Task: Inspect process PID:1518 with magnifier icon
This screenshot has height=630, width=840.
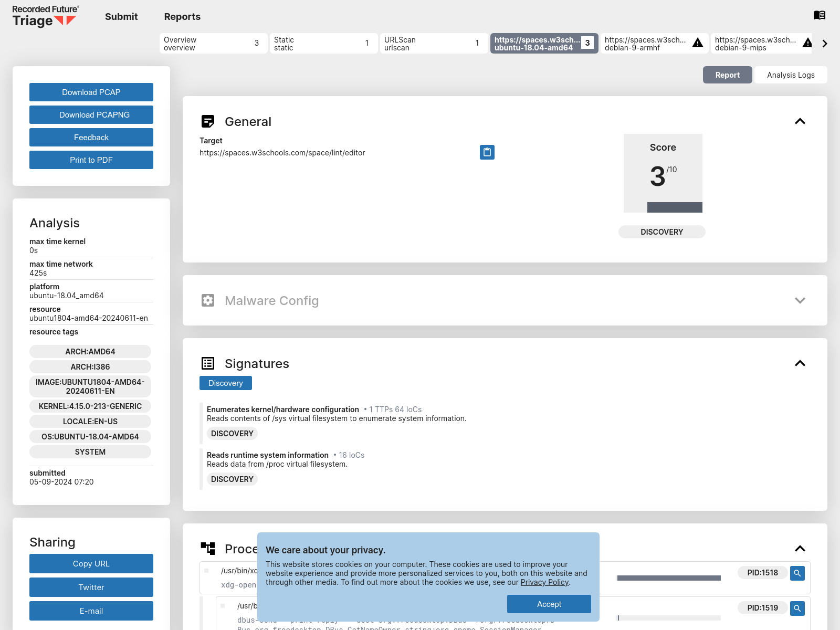Action: click(797, 573)
